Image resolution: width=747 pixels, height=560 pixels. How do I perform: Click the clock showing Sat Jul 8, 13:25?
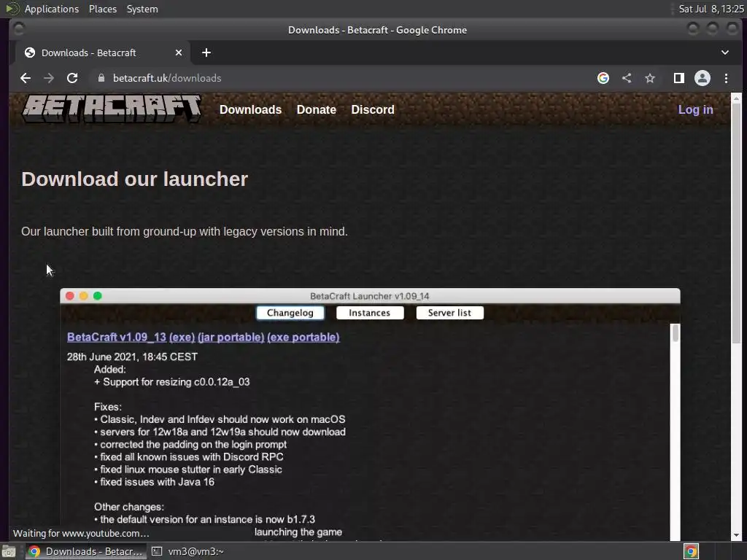tap(711, 9)
